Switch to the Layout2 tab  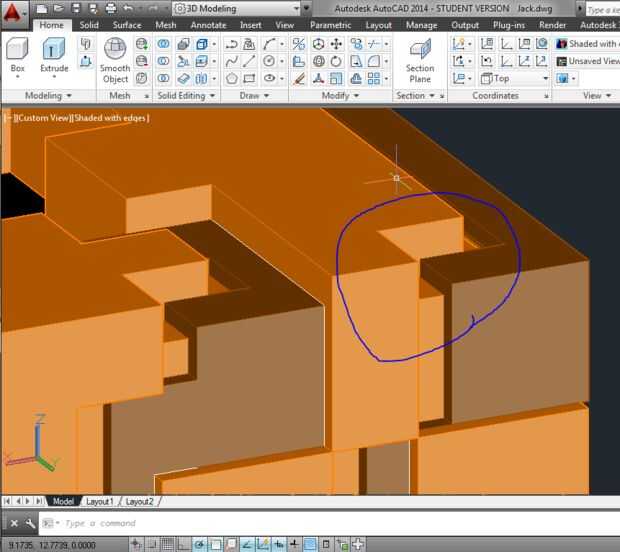(139, 501)
